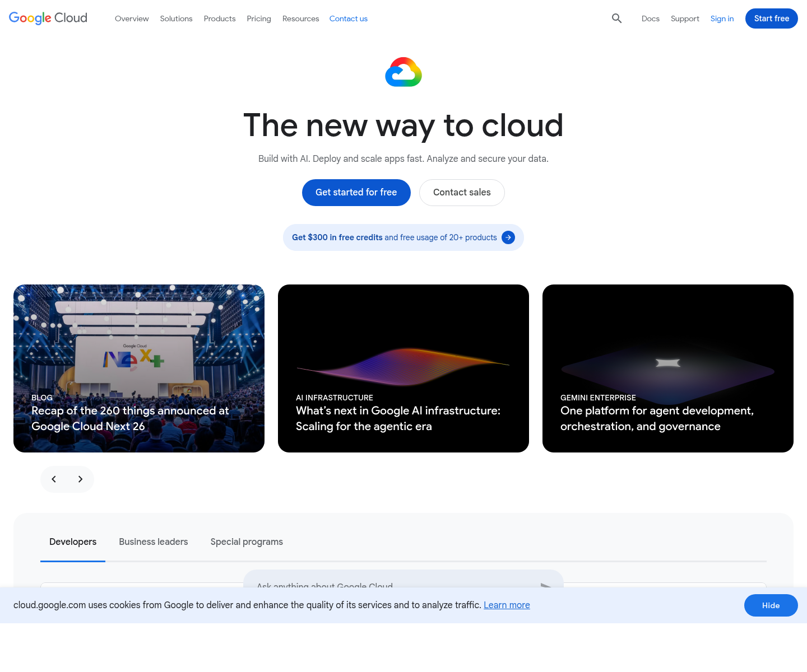Hide the cookie banner

[771, 605]
